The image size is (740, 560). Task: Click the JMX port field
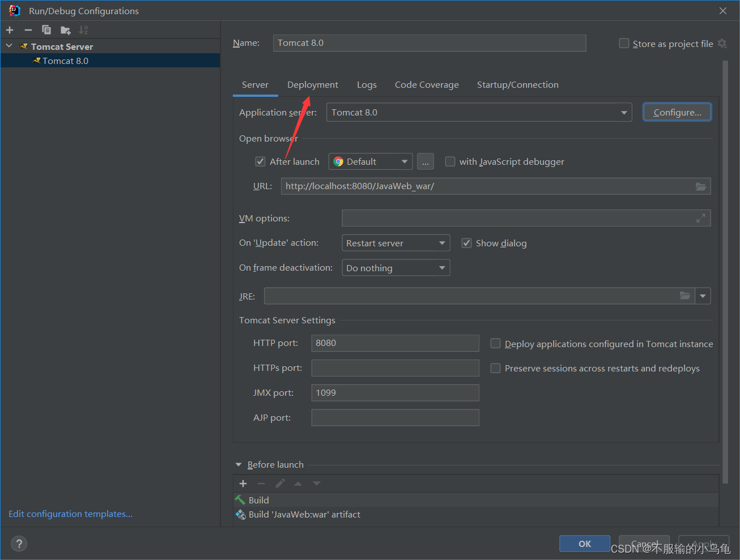(x=395, y=393)
